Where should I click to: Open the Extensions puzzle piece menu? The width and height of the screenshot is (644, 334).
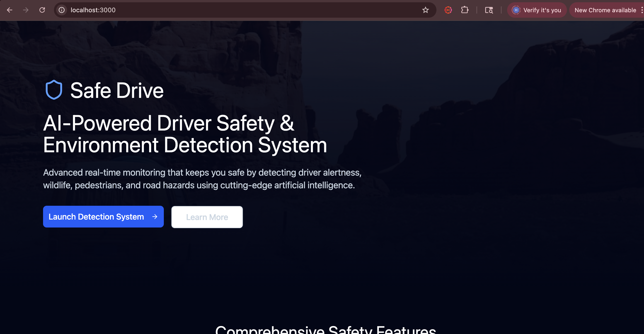pyautogui.click(x=465, y=10)
